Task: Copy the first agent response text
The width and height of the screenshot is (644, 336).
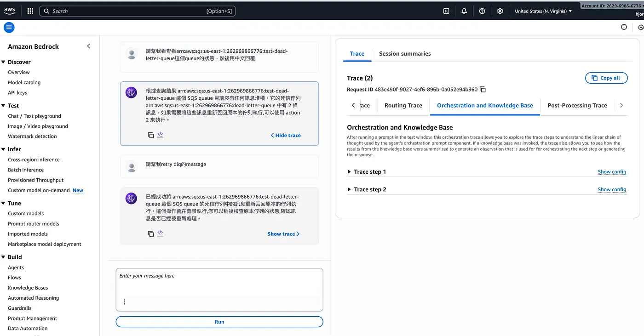Action: click(x=150, y=135)
